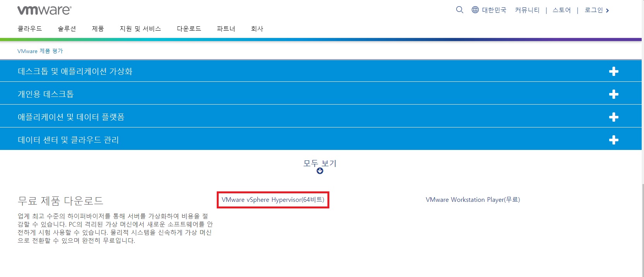Open the 파트너 menu

coord(226,29)
